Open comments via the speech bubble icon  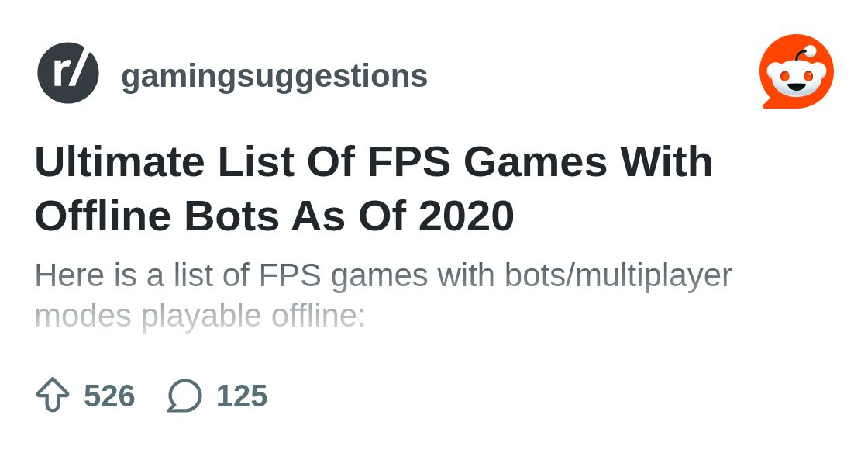(x=184, y=396)
